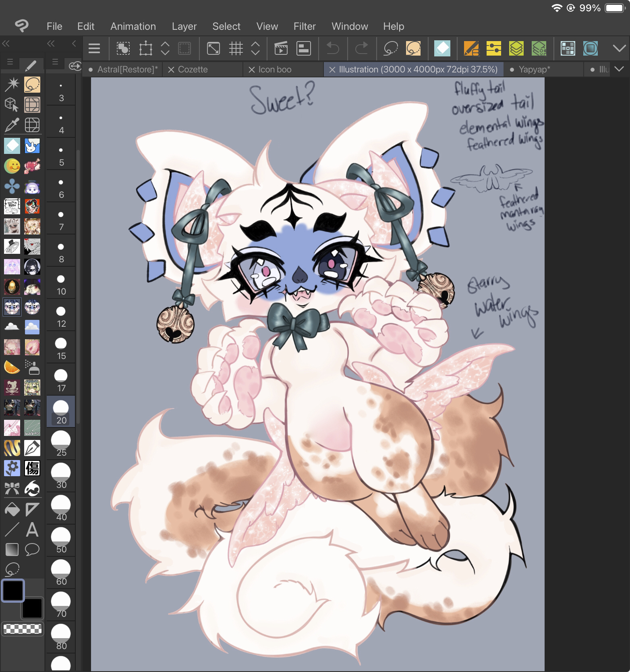This screenshot has height=672, width=630.
Task: Select the speech balloon tool
Action: pos(32,549)
